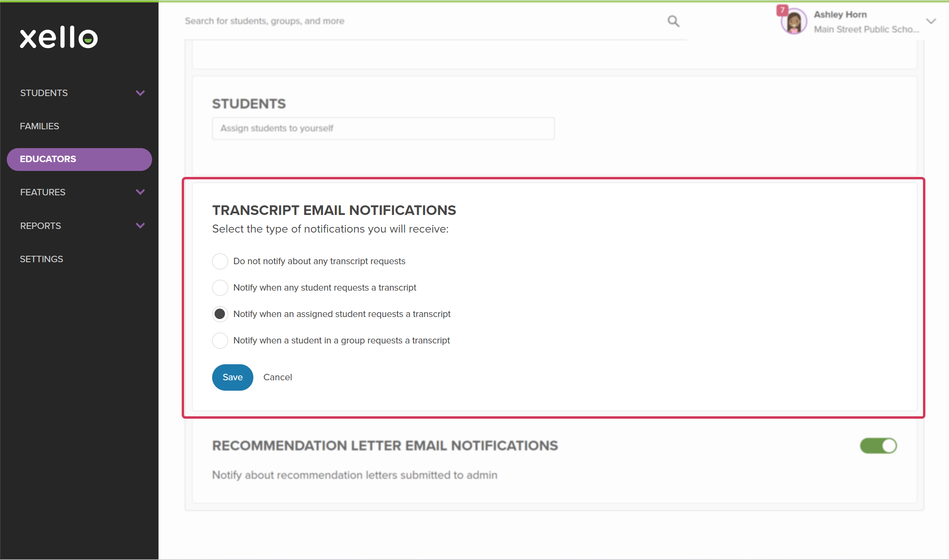Select Do not notify about transcript requests

point(220,261)
